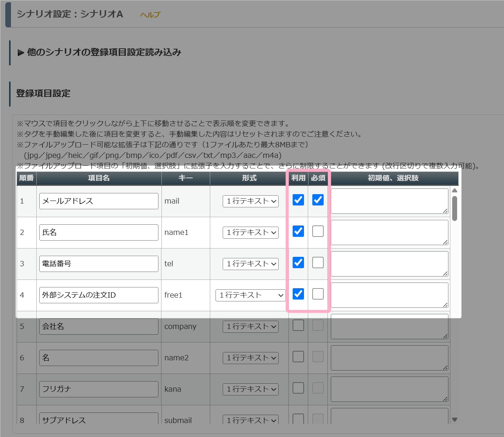Uncheck 利用 checkbox for 電話番号 row
This screenshot has height=437, width=504.
(x=298, y=263)
